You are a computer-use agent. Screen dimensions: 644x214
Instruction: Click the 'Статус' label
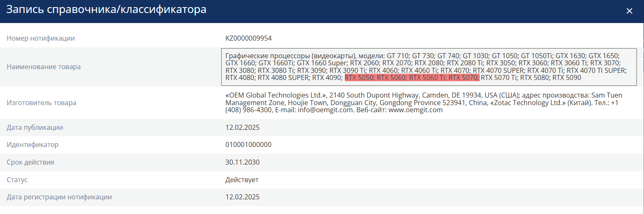[x=17, y=180]
